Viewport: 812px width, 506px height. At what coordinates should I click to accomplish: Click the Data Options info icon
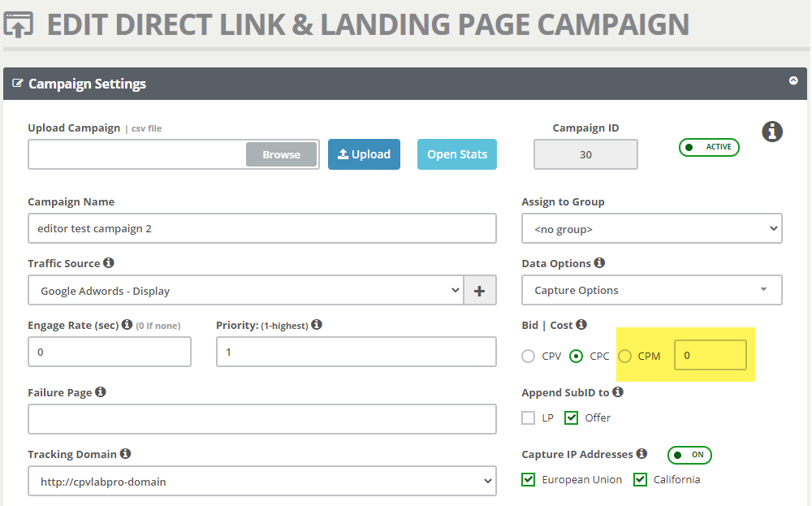[x=599, y=263]
